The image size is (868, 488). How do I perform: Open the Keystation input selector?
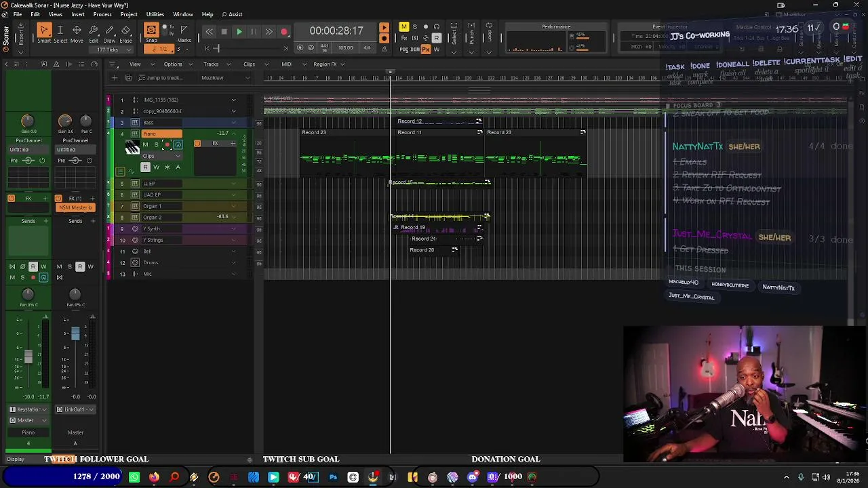pos(28,409)
